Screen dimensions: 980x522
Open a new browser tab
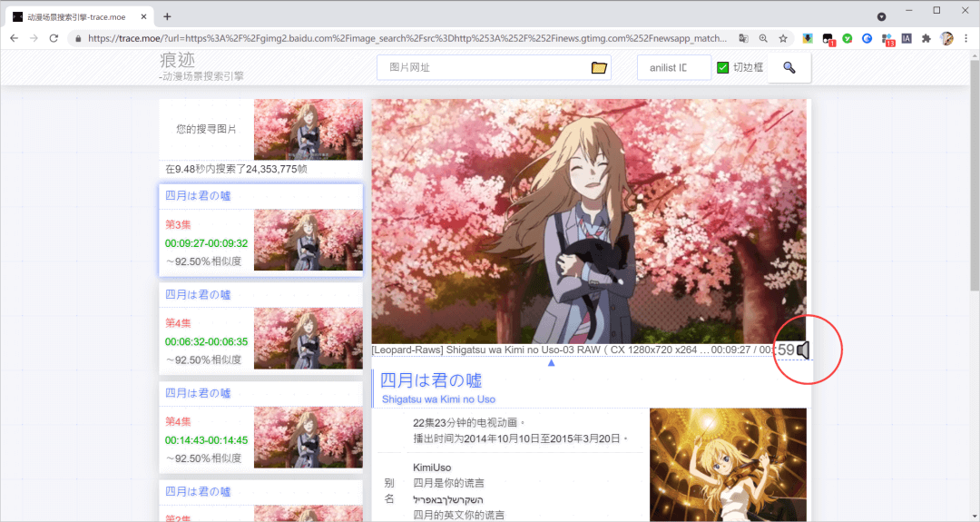coord(167,17)
